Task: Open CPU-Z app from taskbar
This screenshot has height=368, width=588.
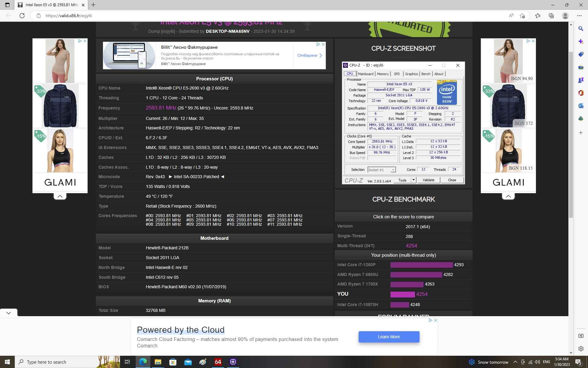Action: pyautogui.click(x=233, y=362)
